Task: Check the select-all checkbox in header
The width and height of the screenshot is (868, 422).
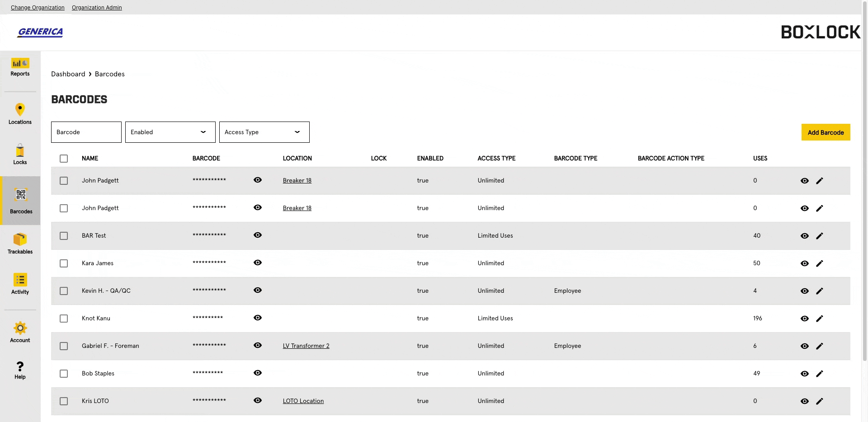Action: pos(64,159)
